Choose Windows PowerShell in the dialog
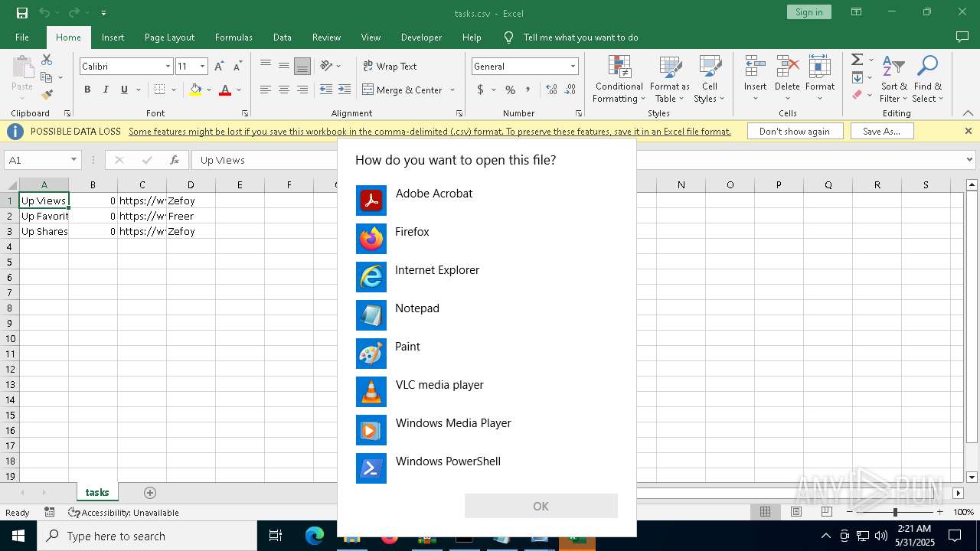 [487, 468]
